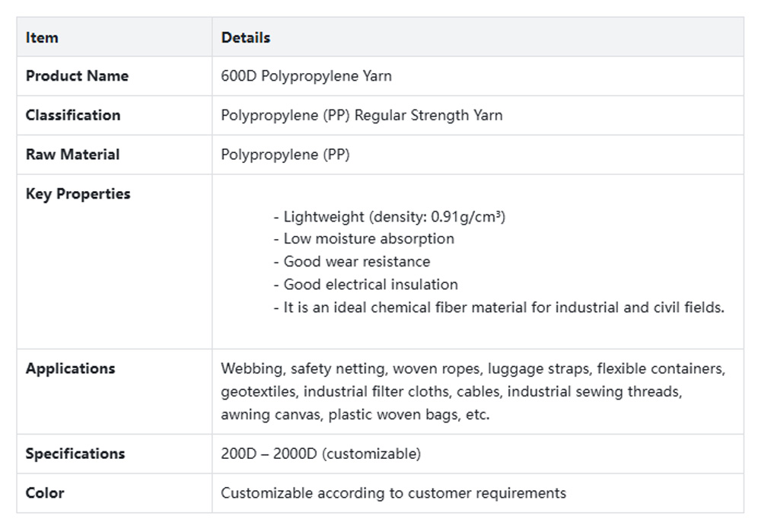Select the 'Classification' row label
The height and width of the screenshot is (532, 761).
pyautogui.click(x=73, y=116)
